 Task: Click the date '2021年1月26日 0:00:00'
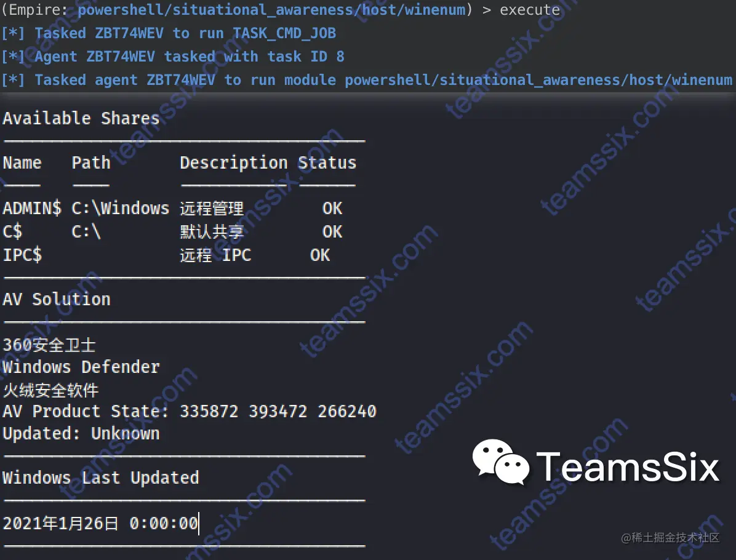pos(100,523)
